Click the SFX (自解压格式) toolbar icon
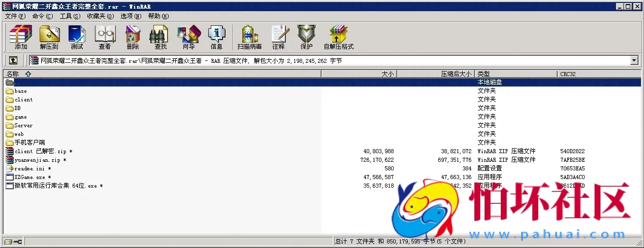644x248 pixels. [338, 38]
